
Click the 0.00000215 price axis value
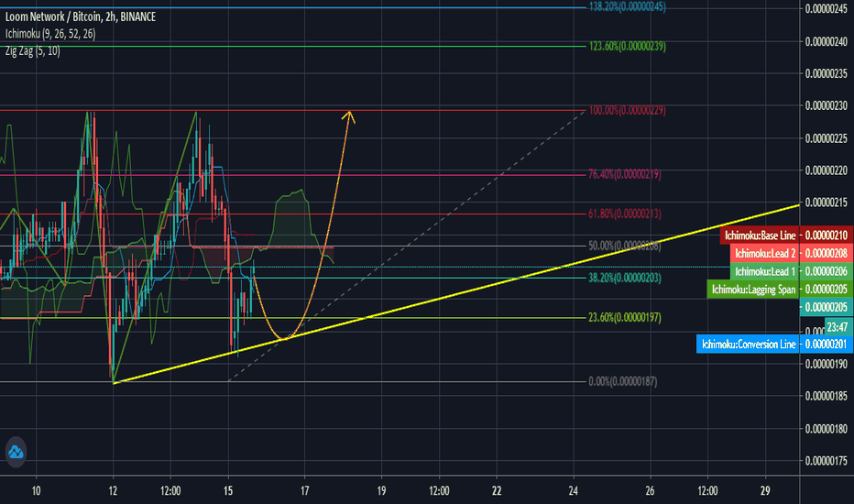827,203
